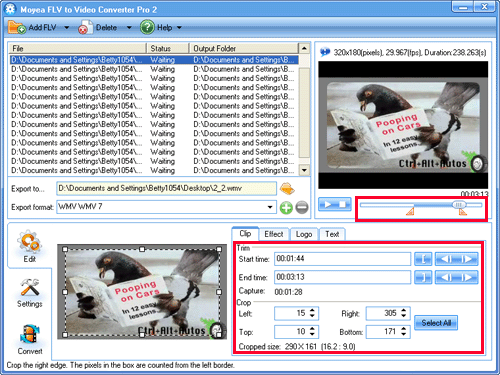Step end time backward one frame
Viewport: 500px width, 375px height.
446,277
